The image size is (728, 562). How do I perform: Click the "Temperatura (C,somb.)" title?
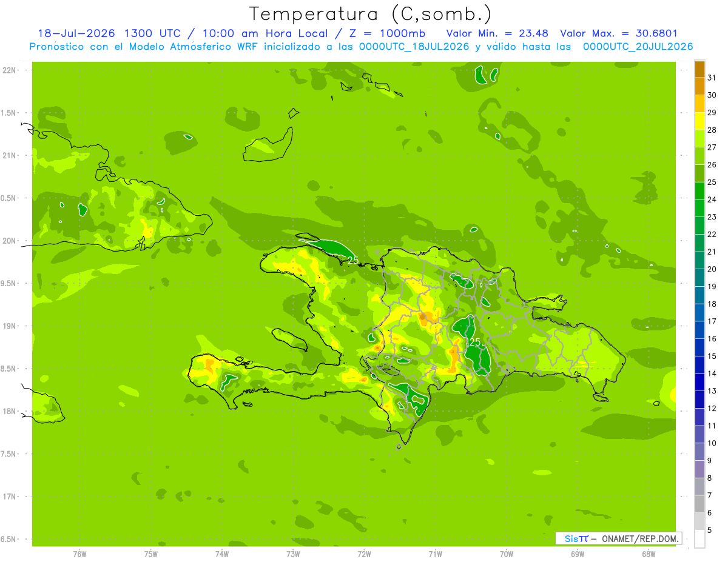point(370,15)
